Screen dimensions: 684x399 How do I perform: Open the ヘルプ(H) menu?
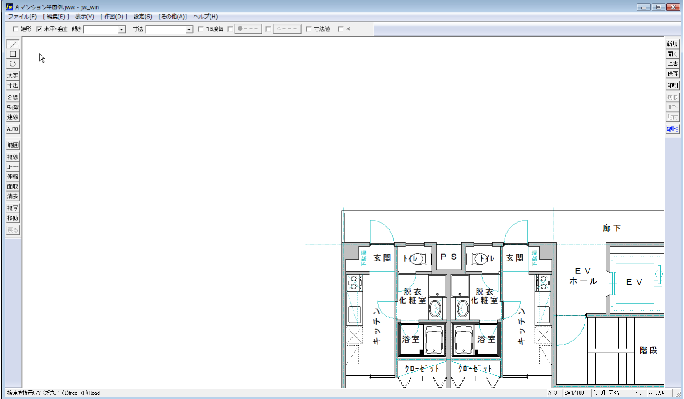point(205,17)
